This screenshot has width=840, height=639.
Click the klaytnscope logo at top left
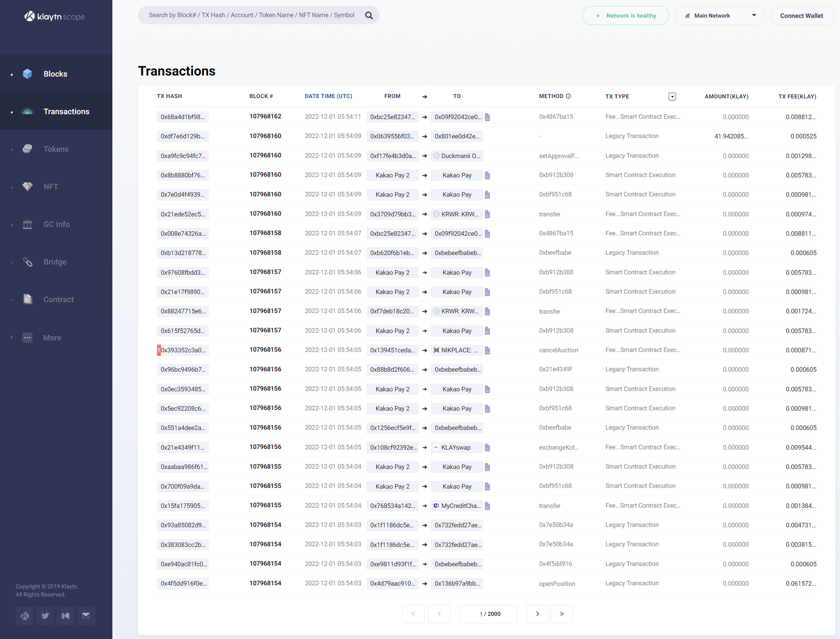(55, 16)
